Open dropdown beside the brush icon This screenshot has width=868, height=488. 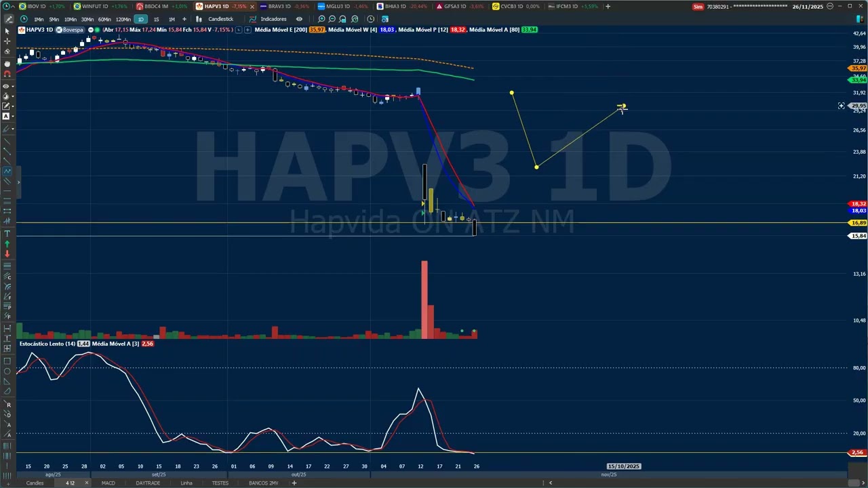[x=14, y=129]
